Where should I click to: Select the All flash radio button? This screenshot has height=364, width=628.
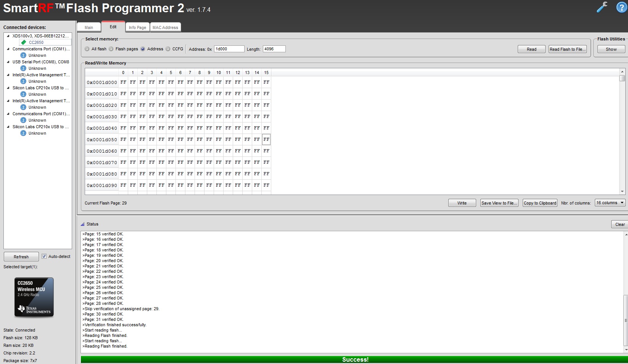click(87, 49)
